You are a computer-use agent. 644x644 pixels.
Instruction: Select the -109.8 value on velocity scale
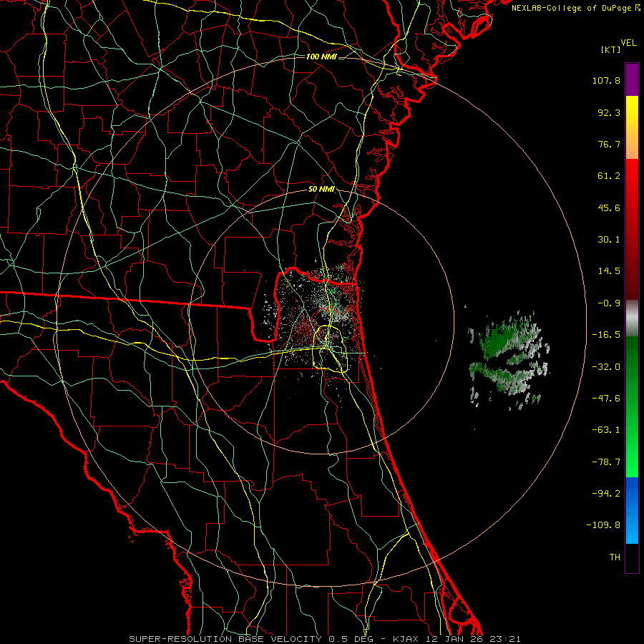603,525
